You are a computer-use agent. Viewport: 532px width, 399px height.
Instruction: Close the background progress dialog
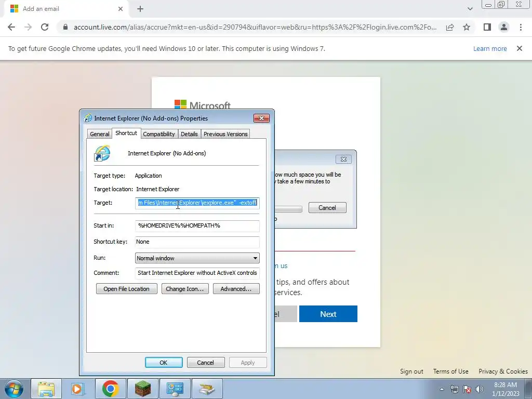(x=343, y=159)
